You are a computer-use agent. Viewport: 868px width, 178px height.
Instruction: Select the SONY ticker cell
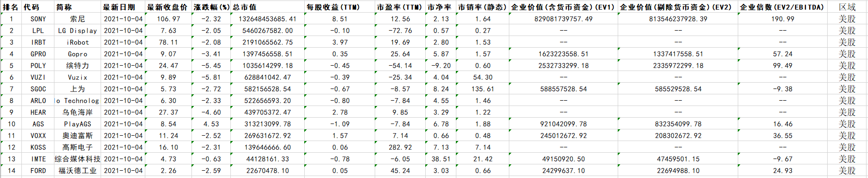click(x=38, y=19)
